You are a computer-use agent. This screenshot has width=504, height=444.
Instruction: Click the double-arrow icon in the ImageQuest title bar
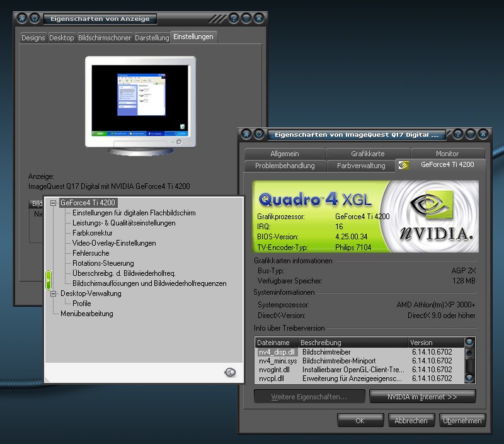click(259, 134)
